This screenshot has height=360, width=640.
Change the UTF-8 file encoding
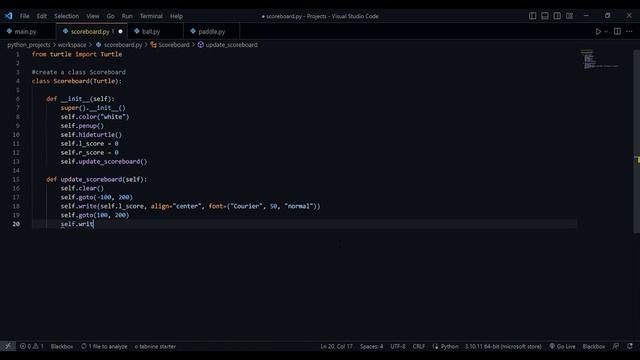point(398,346)
